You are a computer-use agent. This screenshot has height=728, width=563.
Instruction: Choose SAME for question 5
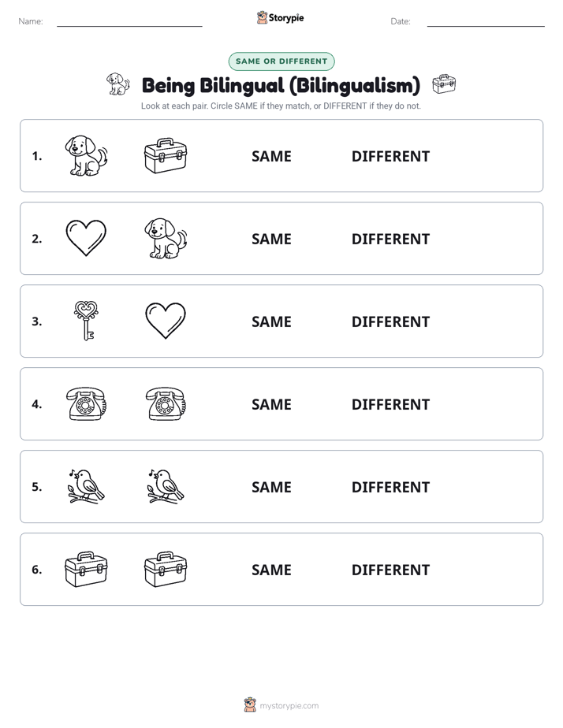271,487
